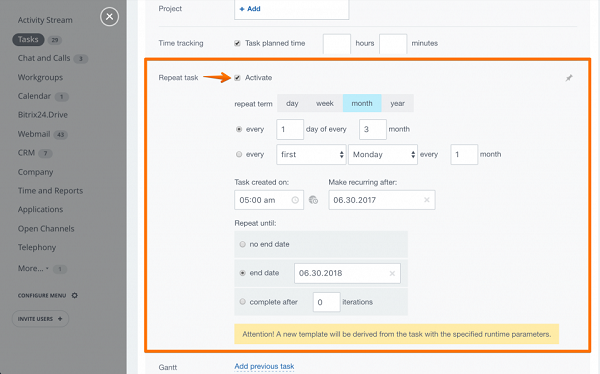Open the 'first' ordinal dropdown
The width and height of the screenshot is (600, 374).
(311, 154)
